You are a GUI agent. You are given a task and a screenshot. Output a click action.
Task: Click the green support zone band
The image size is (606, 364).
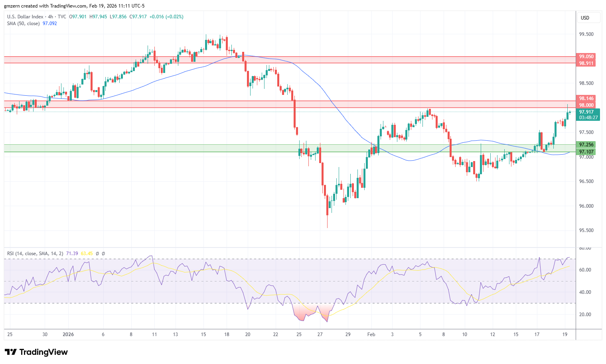290,148
